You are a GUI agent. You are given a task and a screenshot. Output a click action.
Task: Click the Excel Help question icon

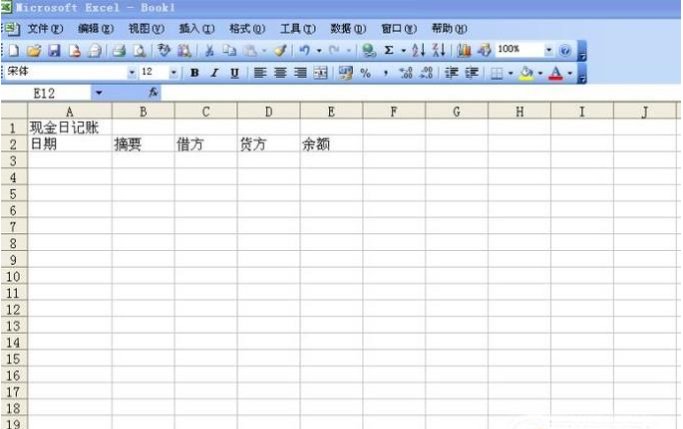coord(565,51)
